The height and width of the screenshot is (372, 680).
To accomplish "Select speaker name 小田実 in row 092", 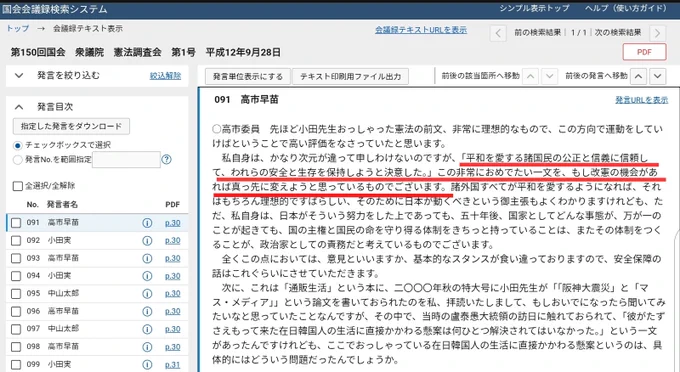I will (59, 240).
